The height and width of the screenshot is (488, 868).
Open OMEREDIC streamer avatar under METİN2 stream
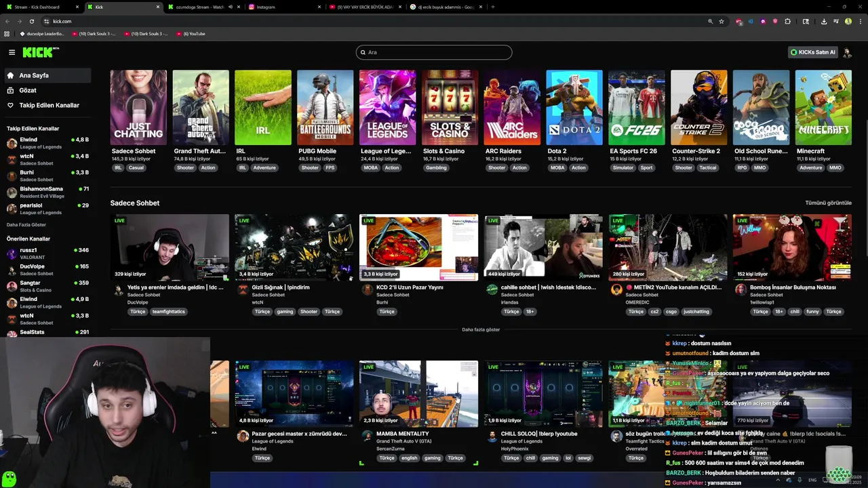(x=616, y=289)
